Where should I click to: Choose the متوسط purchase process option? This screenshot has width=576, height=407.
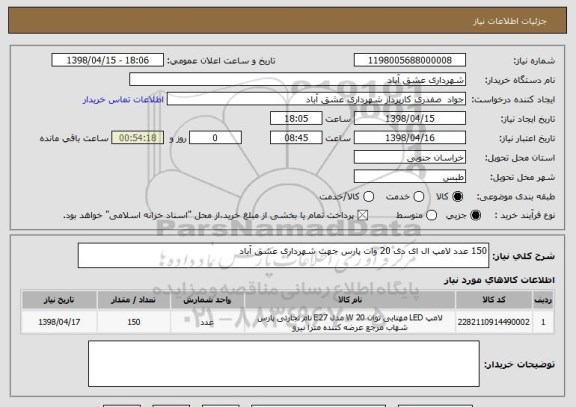(431, 215)
